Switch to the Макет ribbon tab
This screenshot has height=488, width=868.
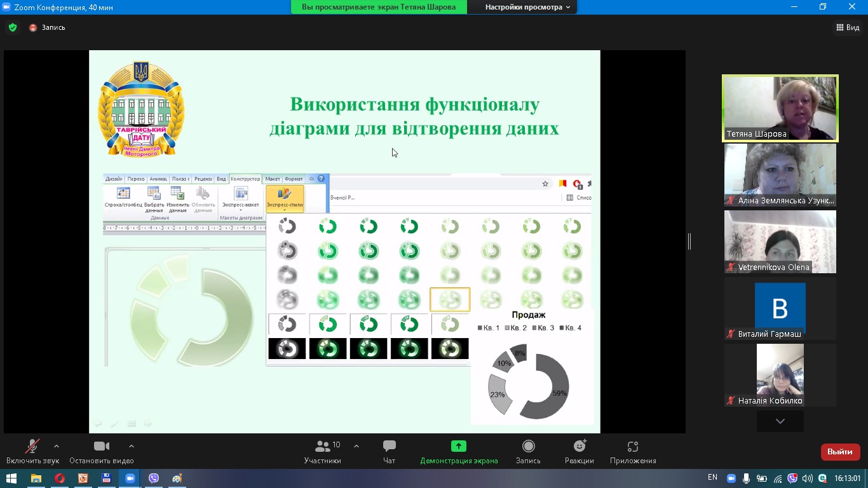coord(273,179)
